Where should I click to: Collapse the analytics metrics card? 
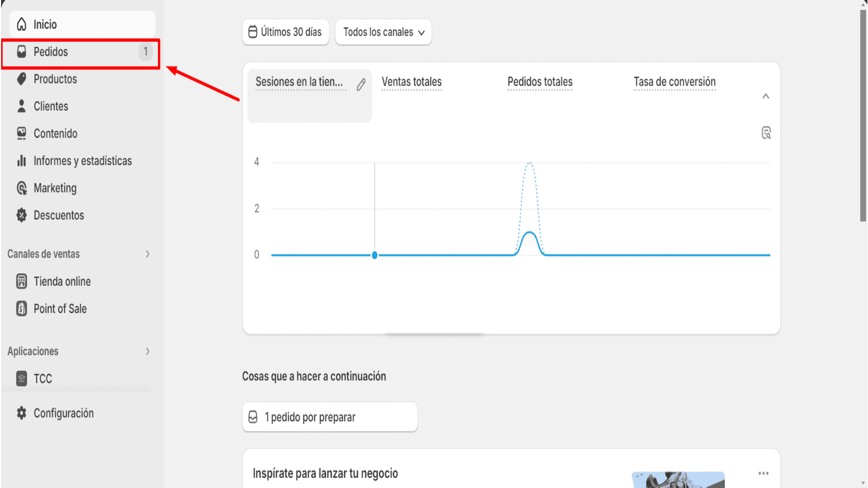[767, 96]
